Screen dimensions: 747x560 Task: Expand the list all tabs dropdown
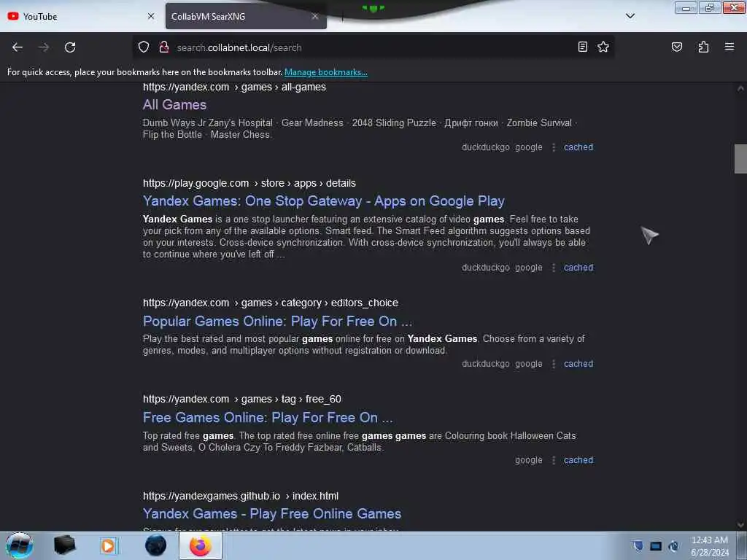[630, 16]
